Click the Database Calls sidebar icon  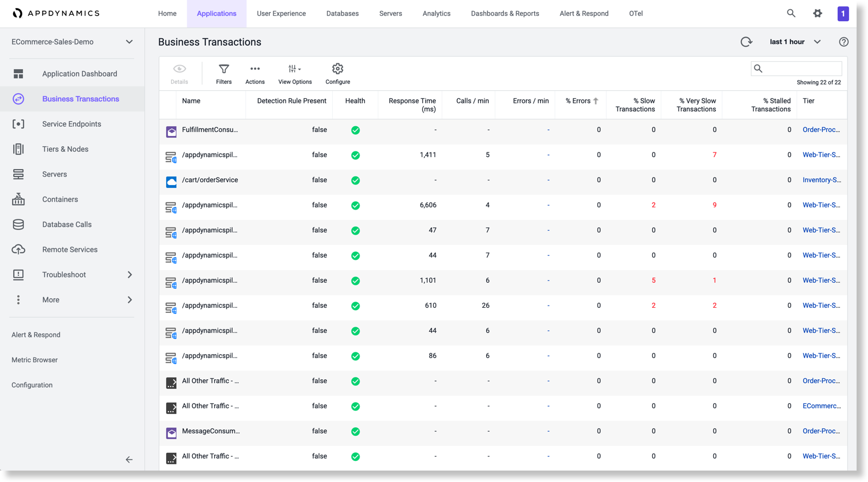(x=18, y=224)
